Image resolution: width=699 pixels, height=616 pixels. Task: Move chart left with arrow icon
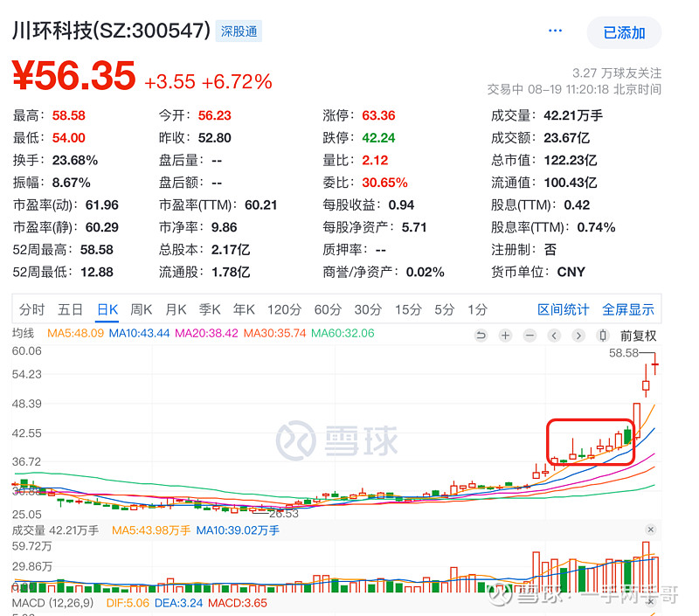coord(554,336)
